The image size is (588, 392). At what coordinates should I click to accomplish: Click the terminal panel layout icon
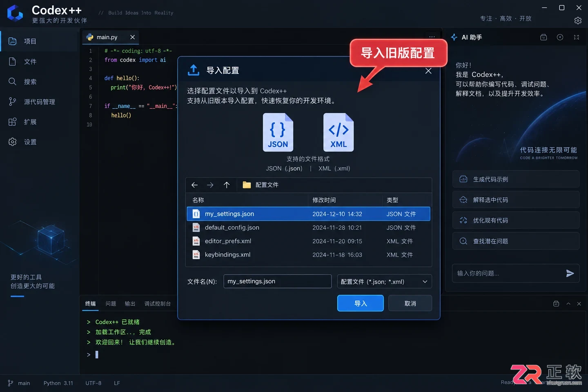click(x=556, y=304)
